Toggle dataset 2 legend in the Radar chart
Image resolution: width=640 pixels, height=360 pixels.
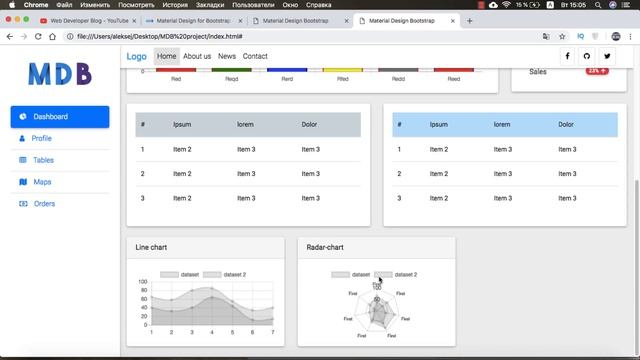click(396, 275)
